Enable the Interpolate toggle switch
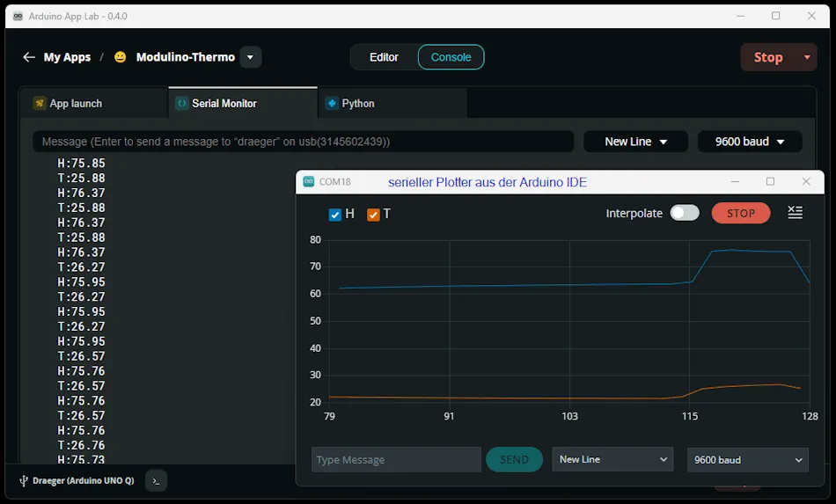This screenshot has height=504, width=836. click(x=684, y=213)
